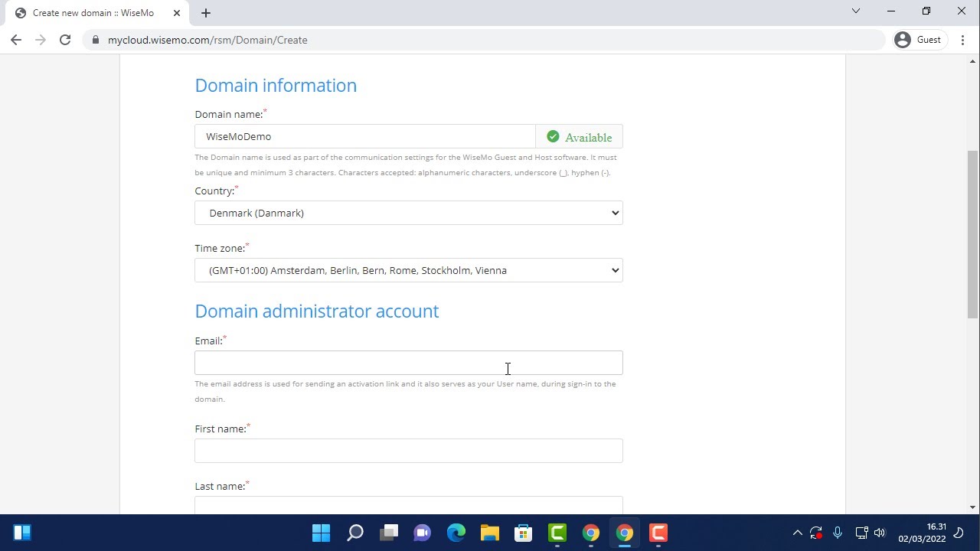
Task: Click the green Available checkmark icon
Action: point(553,137)
